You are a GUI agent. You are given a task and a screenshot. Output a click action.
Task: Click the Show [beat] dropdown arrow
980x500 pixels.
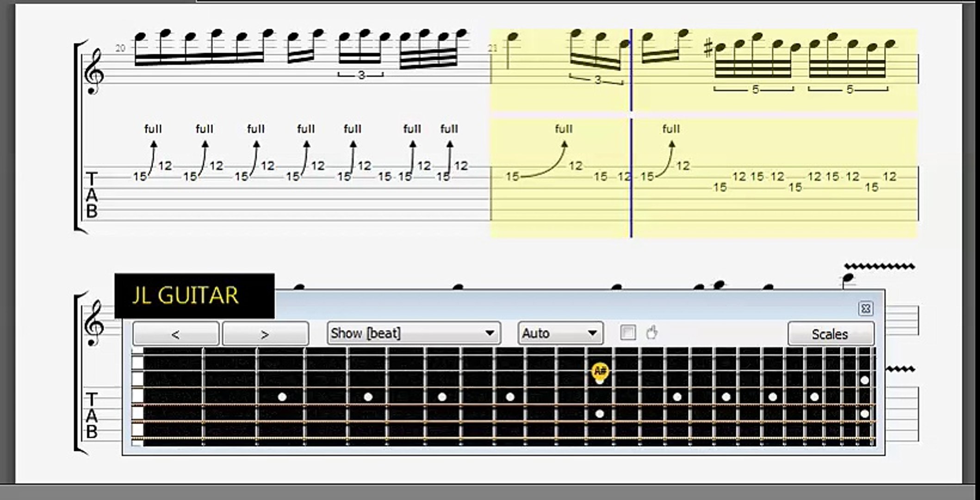point(490,333)
